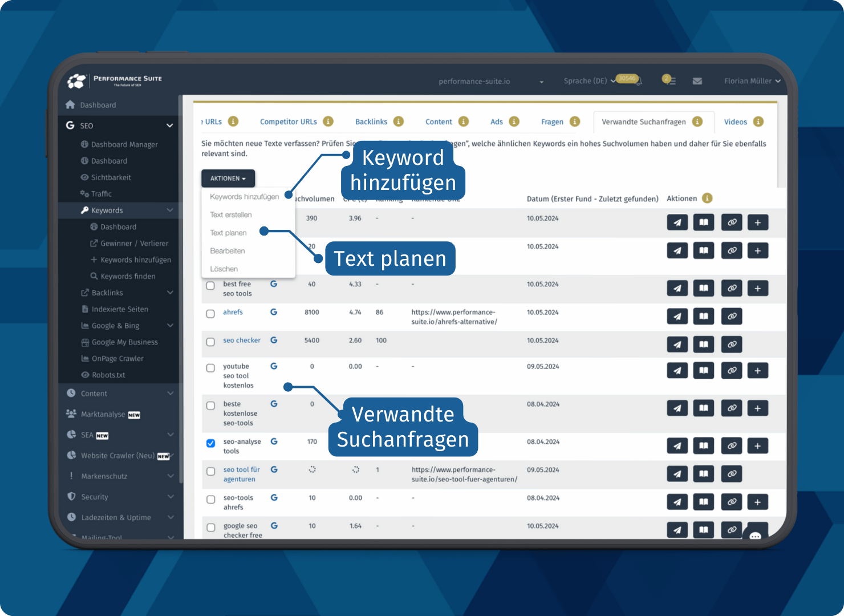This screenshot has width=844, height=616.
Task: Choose Text erstellen from the Aktionen menu
Action: [231, 215]
